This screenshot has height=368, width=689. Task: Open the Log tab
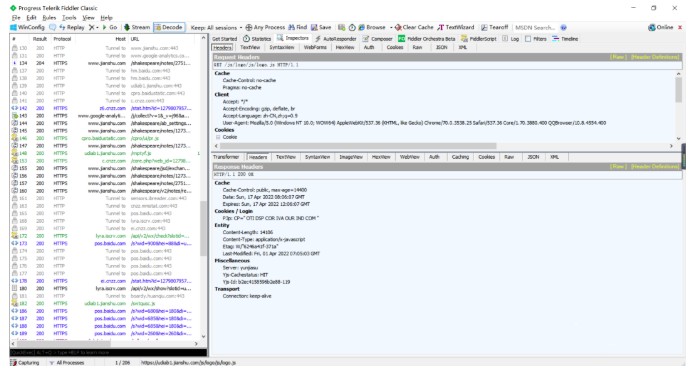(511, 39)
